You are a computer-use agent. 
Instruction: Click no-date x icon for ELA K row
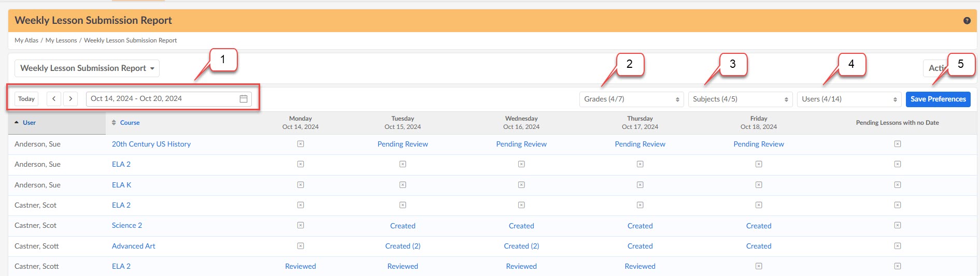tap(898, 185)
